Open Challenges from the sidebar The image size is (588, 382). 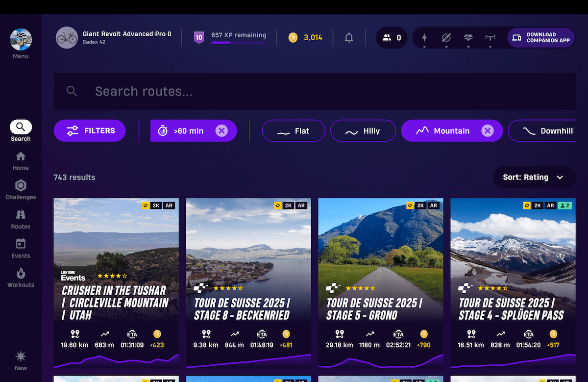tap(20, 190)
